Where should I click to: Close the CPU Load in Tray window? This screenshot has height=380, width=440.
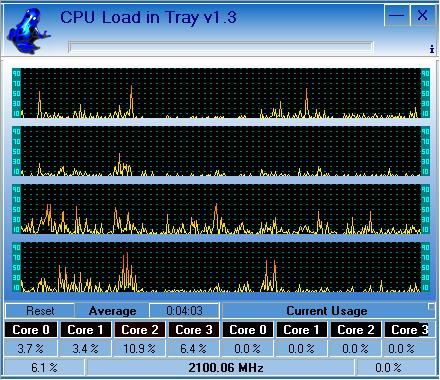422,15
